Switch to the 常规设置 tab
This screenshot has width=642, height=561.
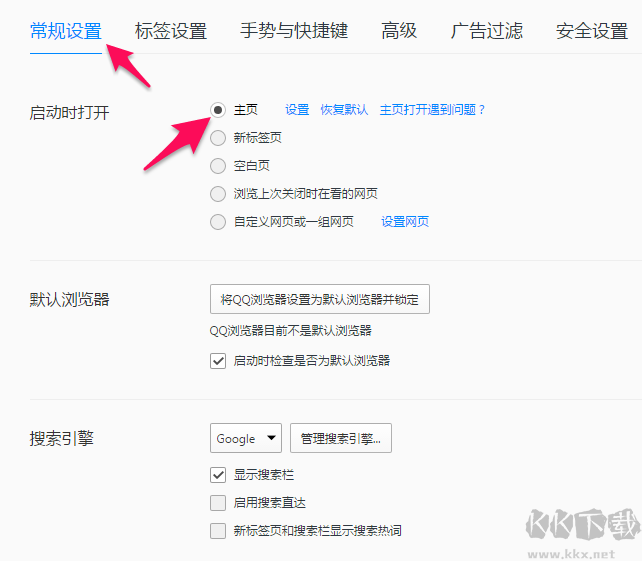tap(66, 31)
